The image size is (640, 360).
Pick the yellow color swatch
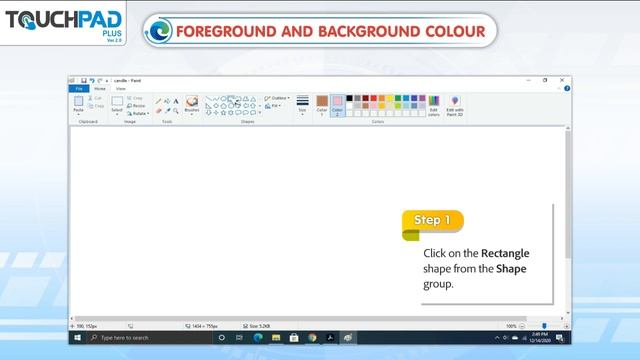point(390,98)
